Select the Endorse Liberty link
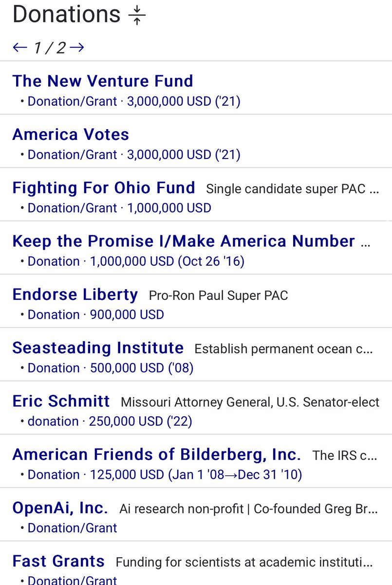The width and height of the screenshot is (392, 585). (75, 294)
